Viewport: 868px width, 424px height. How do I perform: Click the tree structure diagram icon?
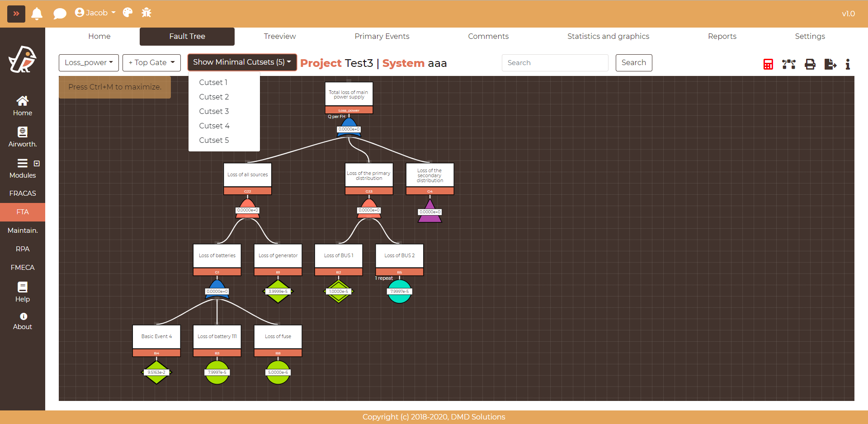[789, 64]
